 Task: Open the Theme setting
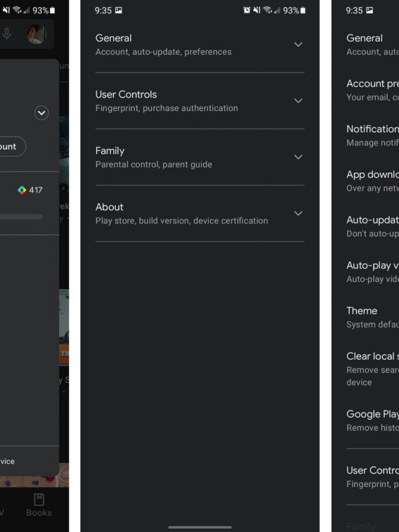click(373, 317)
